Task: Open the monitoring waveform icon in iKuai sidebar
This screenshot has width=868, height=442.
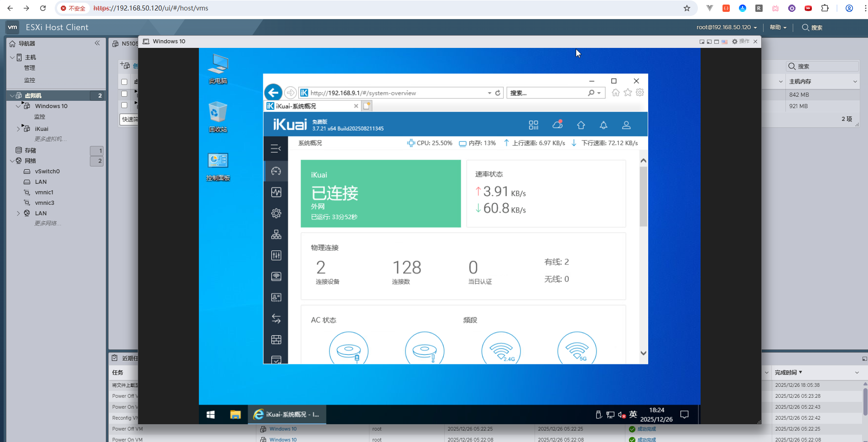Action: pos(276,192)
